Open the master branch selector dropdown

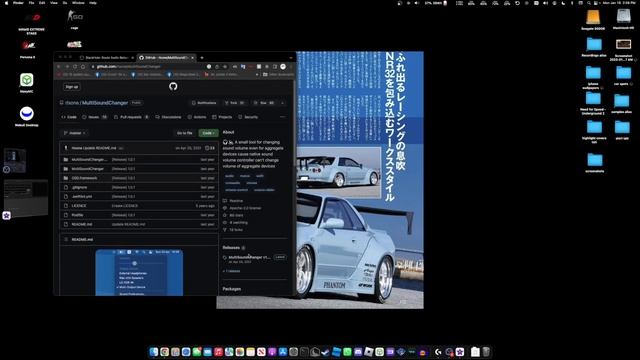[x=74, y=133]
